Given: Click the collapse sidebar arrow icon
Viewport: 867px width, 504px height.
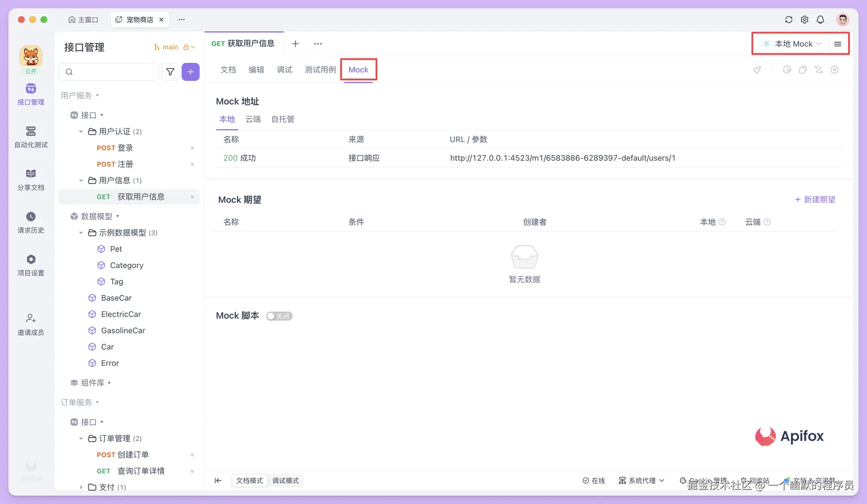Looking at the screenshot, I should [218, 480].
